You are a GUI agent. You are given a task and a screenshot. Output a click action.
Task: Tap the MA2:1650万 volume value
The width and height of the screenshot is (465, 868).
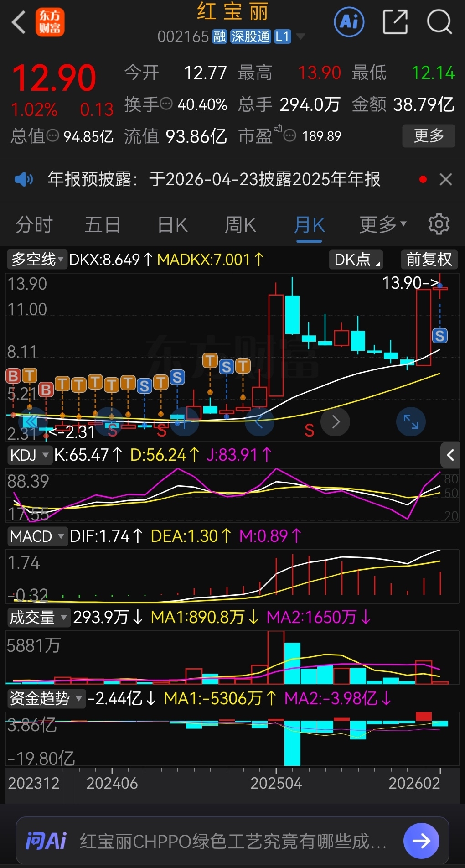pos(318,617)
